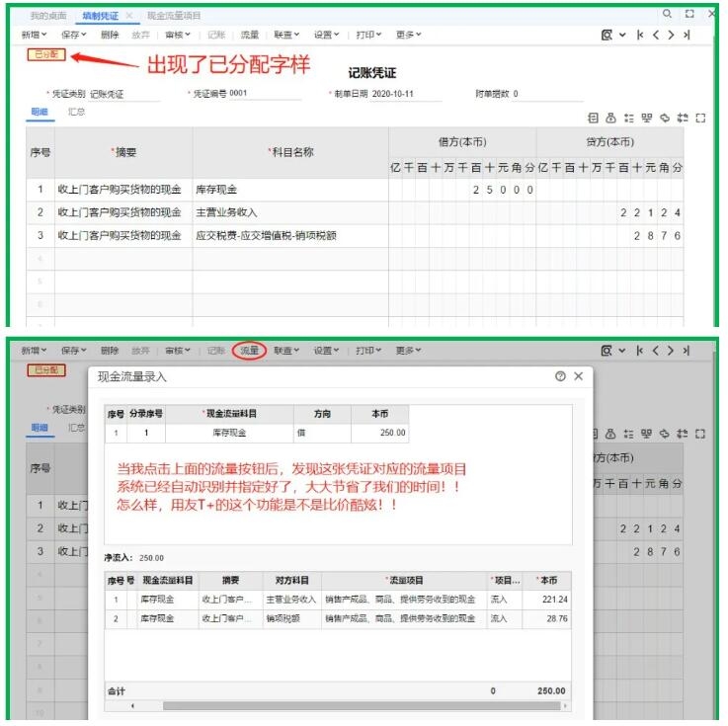The height and width of the screenshot is (726, 728).
Task: Click 已分配 badge in top screenshot
Action: (46, 54)
